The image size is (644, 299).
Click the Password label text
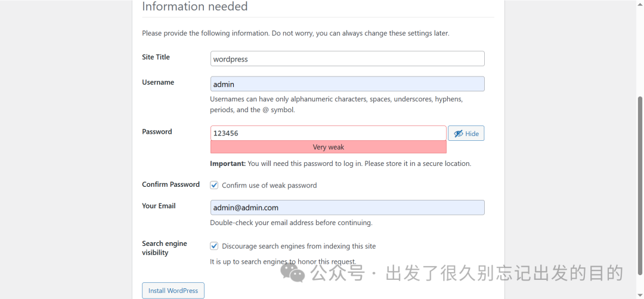157,132
